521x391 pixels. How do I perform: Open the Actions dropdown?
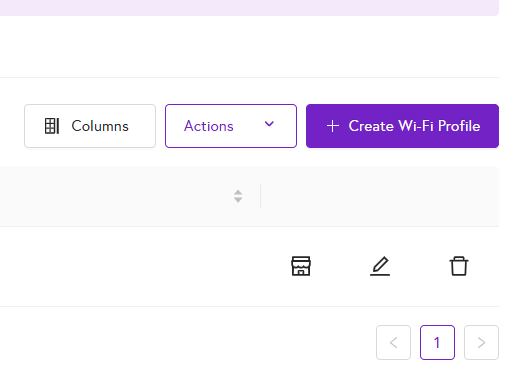point(231,126)
